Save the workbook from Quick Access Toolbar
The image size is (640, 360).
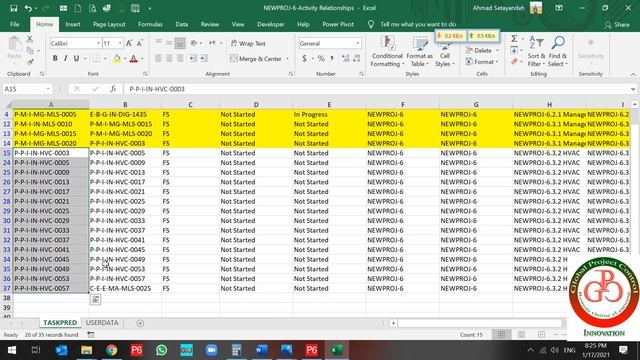13,8
